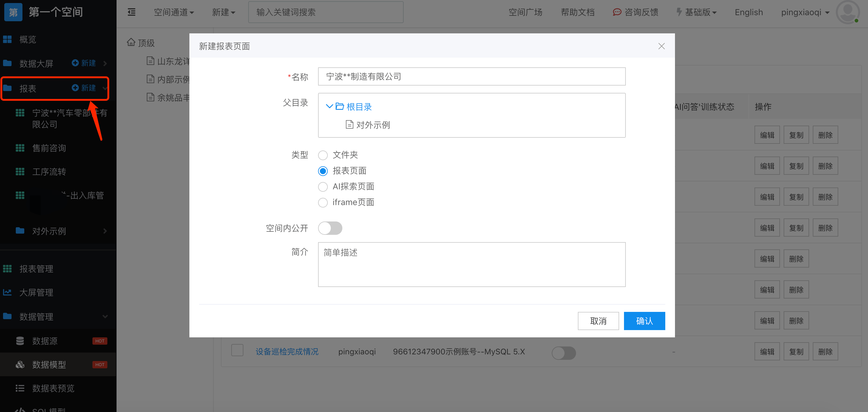
Task: Click the 数据源 database icon in sidebar
Action: pos(20,341)
